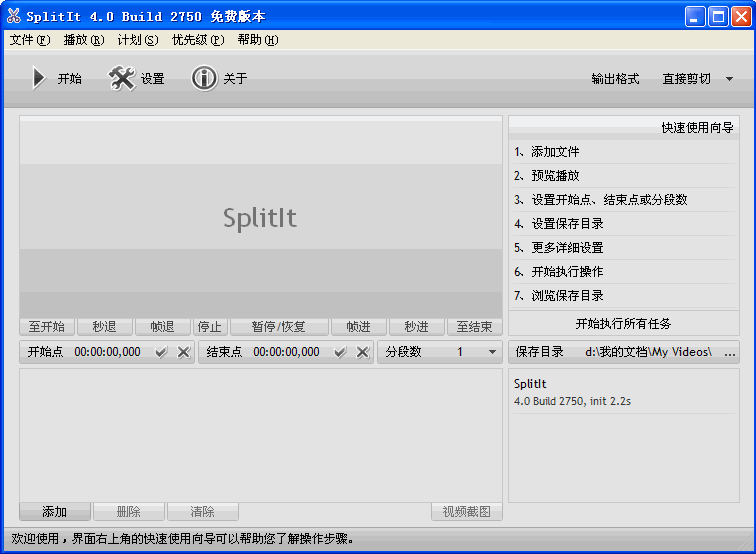Click the 帧退 button
This screenshot has height=554, width=756.
162,327
